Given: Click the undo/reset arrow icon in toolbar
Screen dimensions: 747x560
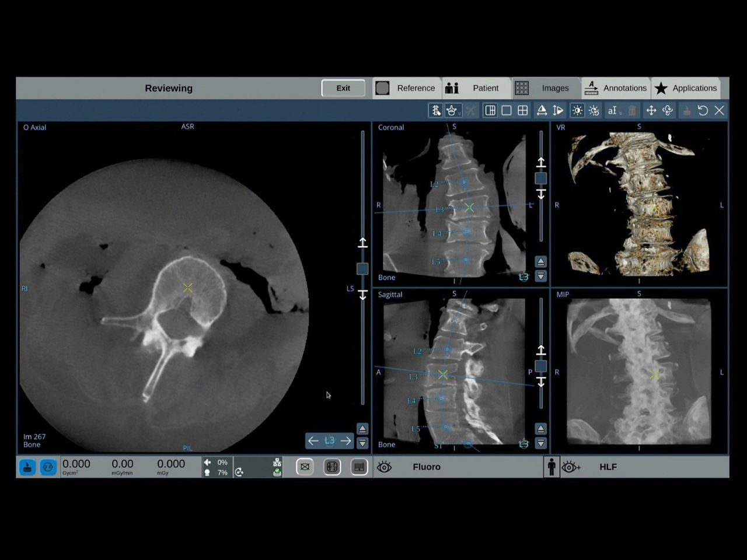Looking at the screenshot, I should pos(703,110).
